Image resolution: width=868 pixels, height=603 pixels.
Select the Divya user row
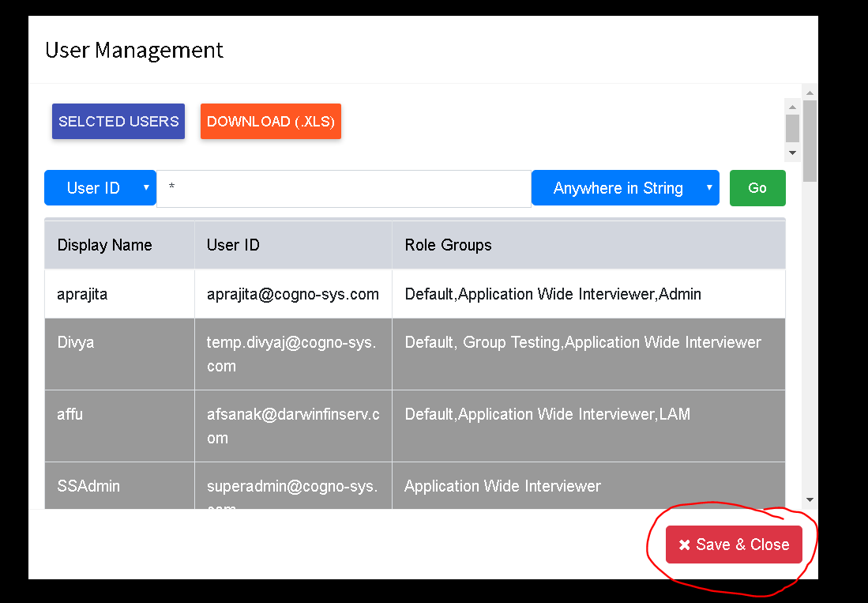pyautogui.click(x=415, y=354)
